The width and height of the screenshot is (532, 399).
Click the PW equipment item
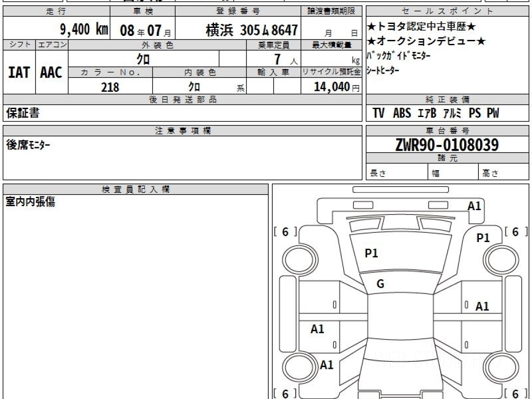tap(493, 113)
